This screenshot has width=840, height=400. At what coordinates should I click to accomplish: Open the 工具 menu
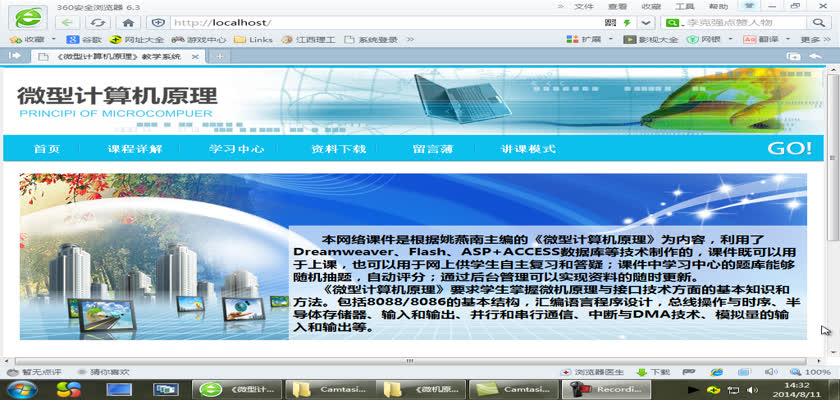pos(684,6)
